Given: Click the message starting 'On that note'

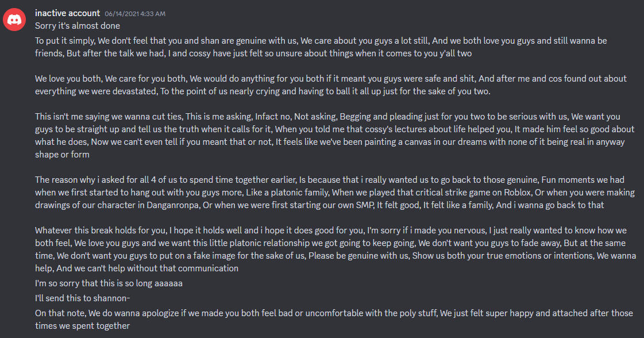Looking at the screenshot, I should coord(334,319).
